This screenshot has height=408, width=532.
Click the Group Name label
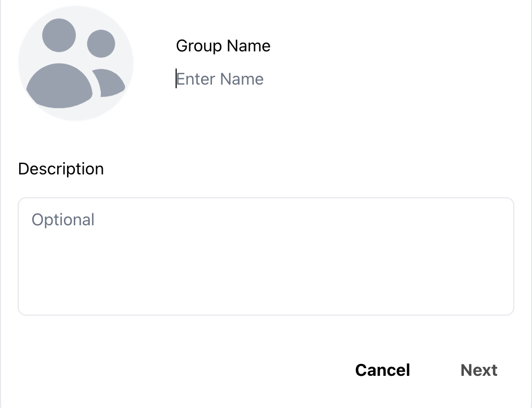(x=223, y=46)
